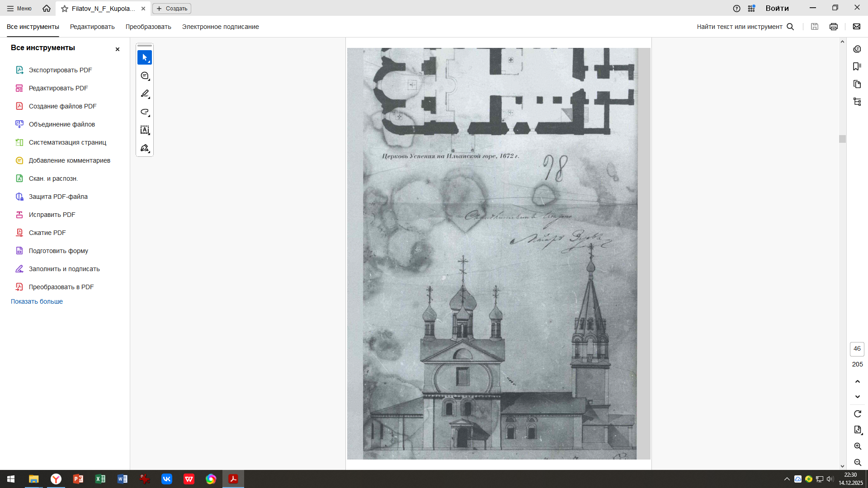Pick the freehand draw loop tool
The height and width of the screenshot is (488, 868).
coord(145,112)
